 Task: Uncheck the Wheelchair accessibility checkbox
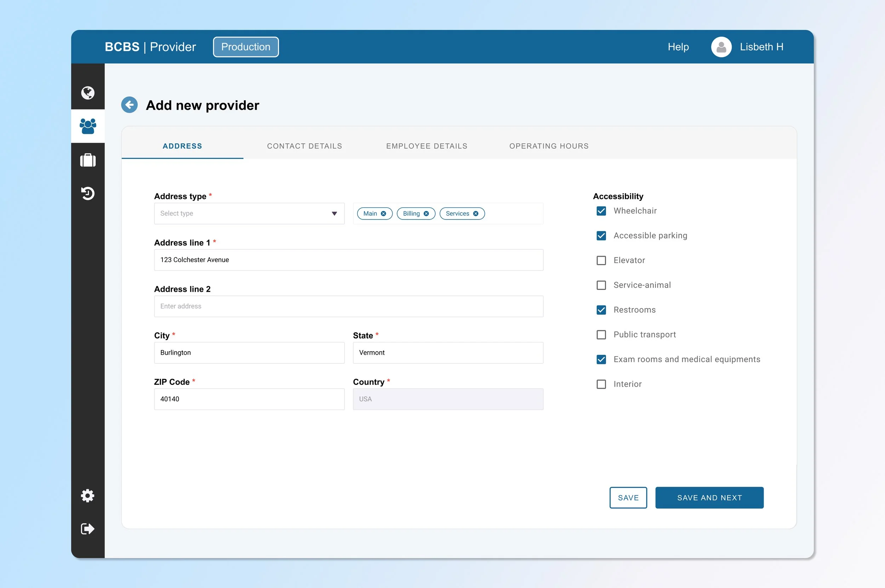pyautogui.click(x=601, y=211)
